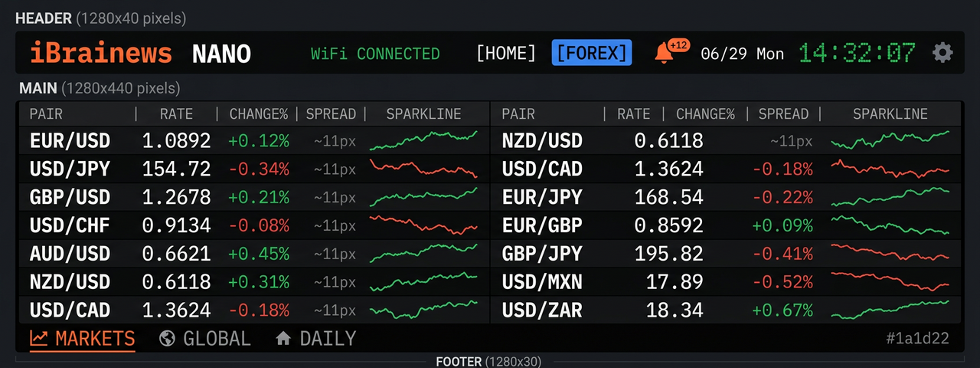
Task: Pick the AUD/USD pair
Action: (x=70, y=254)
